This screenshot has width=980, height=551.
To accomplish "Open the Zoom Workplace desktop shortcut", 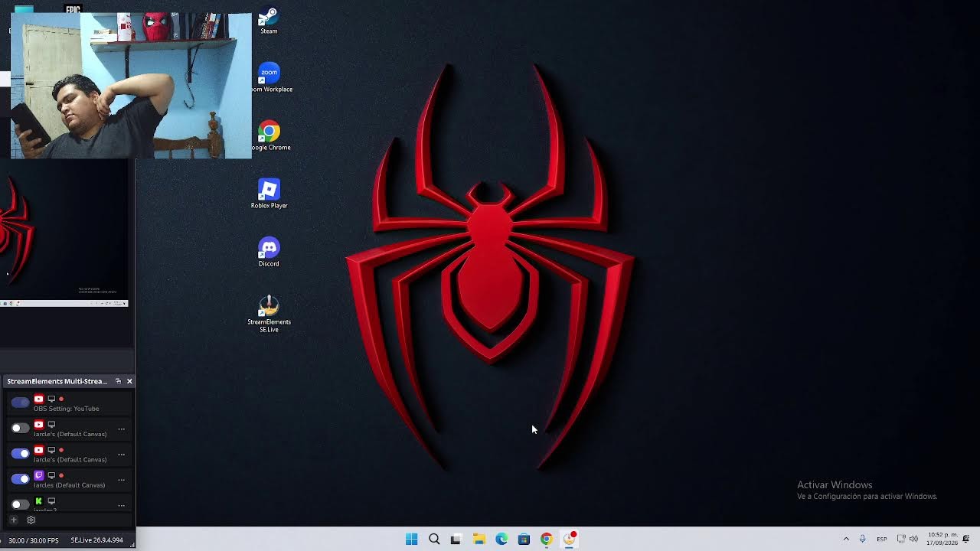I will click(269, 78).
